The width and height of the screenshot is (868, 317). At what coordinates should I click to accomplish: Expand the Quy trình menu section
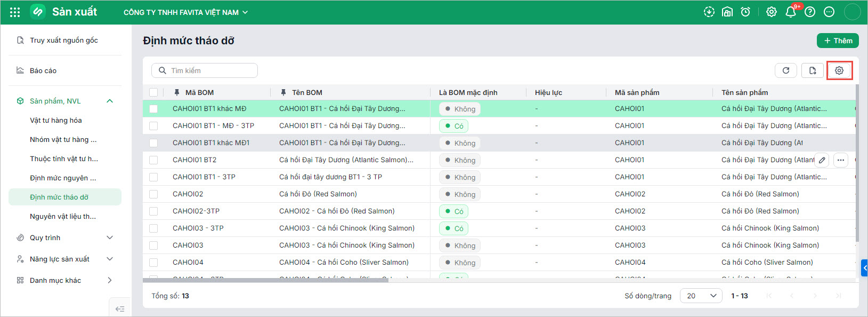(x=65, y=237)
